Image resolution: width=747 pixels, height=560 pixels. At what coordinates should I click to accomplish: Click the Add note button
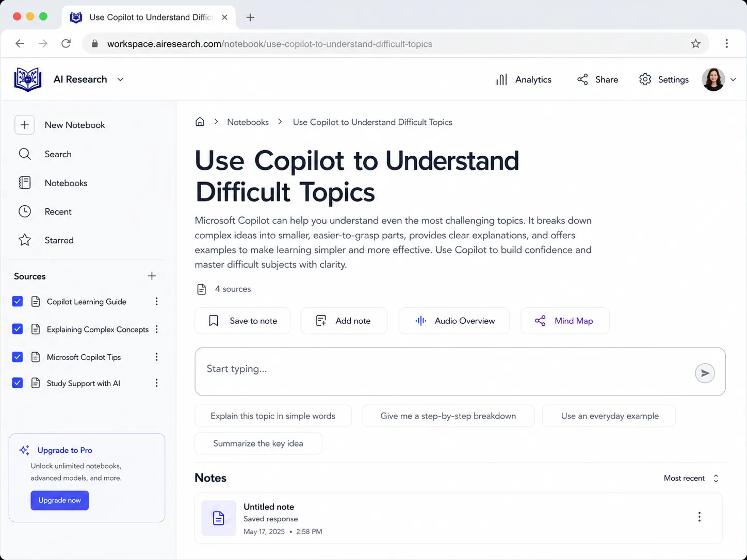coord(344,321)
